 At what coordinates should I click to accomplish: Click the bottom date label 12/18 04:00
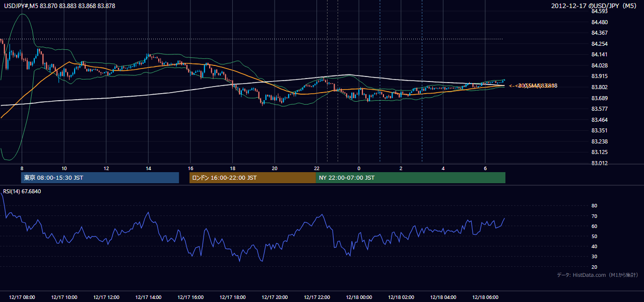click(x=443, y=297)
